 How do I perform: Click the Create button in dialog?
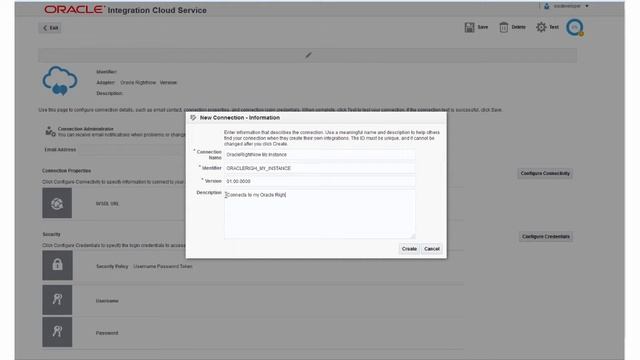409,249
